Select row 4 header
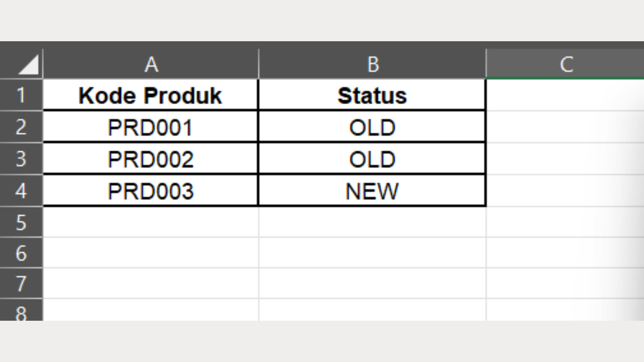Image resolution: width=644 pixels, height=362 pixels. pyautogui.click(x=21, y=190)
